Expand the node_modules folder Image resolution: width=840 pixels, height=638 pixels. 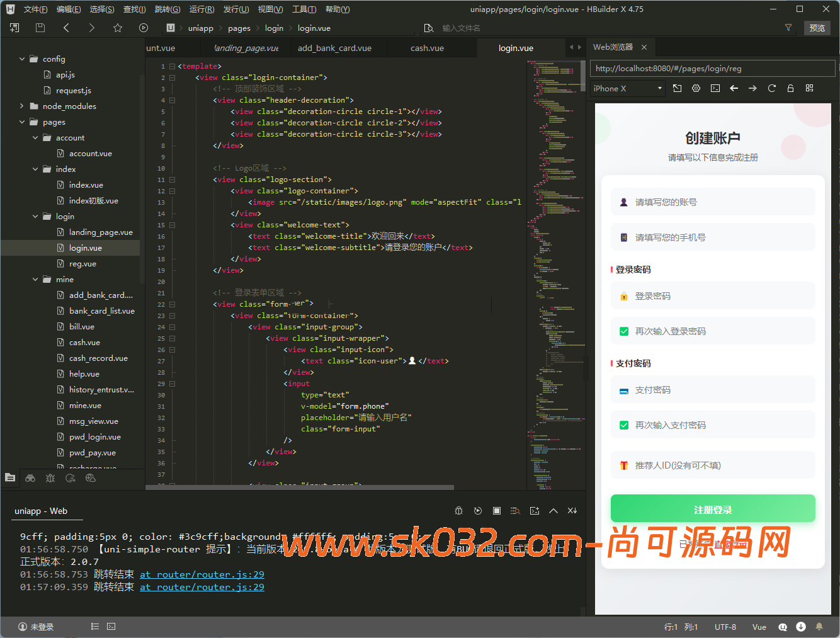coord(22,106)
